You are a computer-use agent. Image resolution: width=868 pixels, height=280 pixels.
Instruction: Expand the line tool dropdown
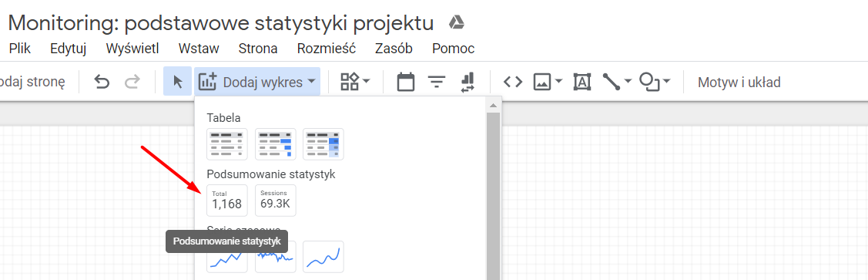628,82
